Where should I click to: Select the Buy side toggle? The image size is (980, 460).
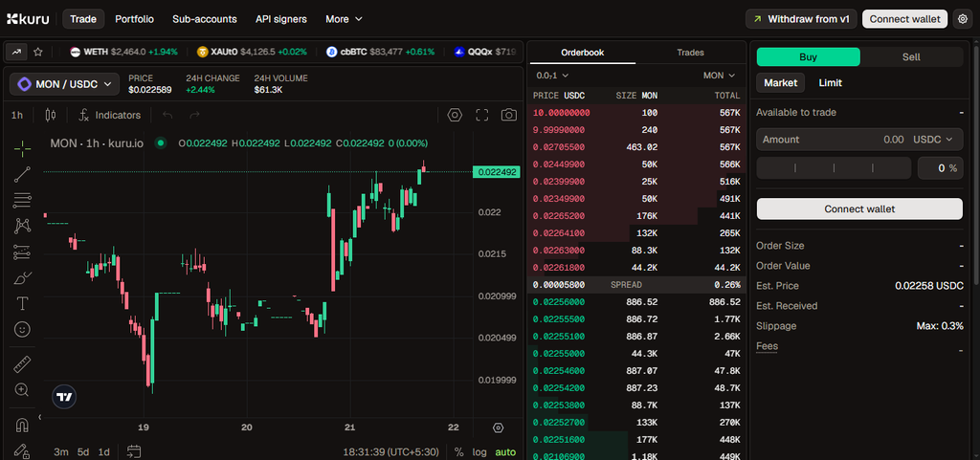808,56
